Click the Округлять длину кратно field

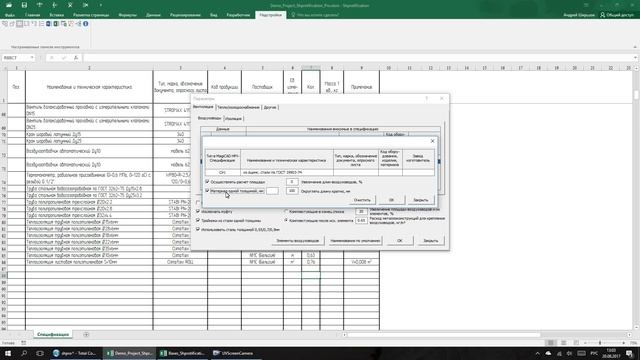coord(292,191)
